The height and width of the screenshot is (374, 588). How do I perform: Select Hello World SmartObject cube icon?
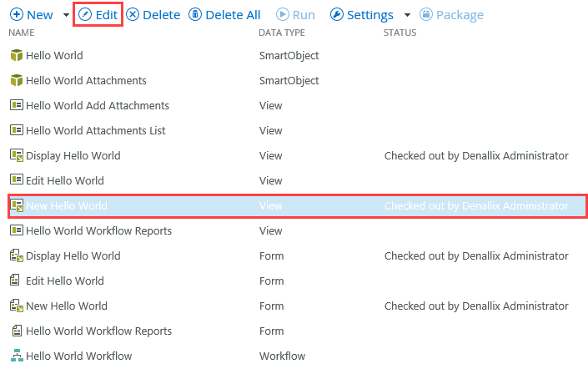coord(16,56)
